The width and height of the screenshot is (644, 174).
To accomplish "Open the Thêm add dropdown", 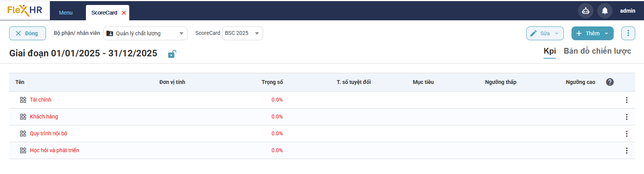I will [606, 33].
